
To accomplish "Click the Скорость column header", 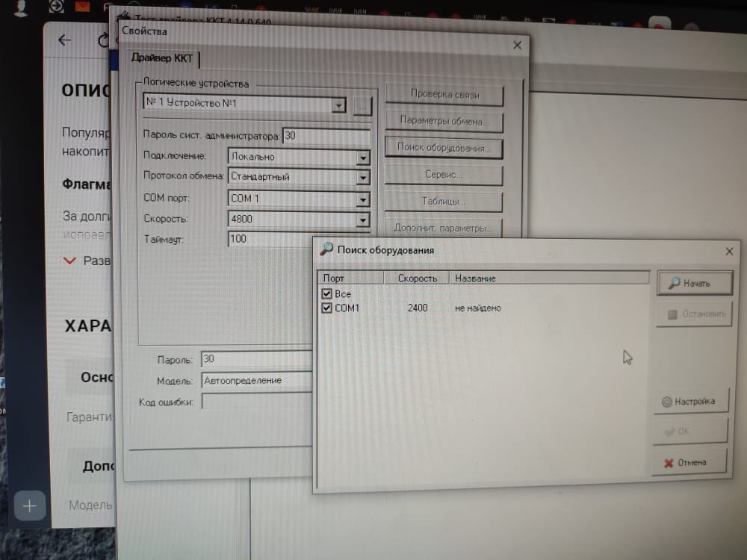I will 417,278.
